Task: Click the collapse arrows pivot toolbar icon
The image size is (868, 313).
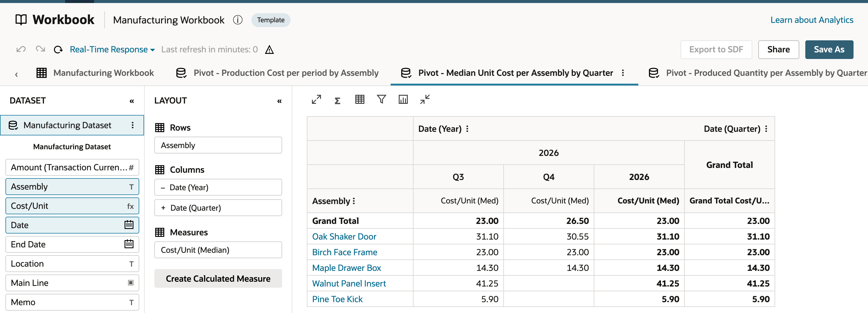Action: pos(425,100)
